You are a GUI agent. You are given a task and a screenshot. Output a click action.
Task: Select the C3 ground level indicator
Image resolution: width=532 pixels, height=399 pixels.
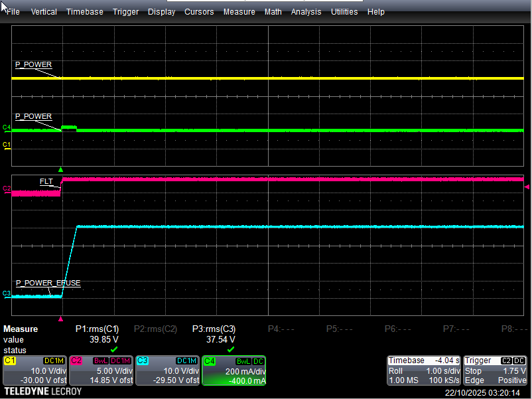click(7, 293)
